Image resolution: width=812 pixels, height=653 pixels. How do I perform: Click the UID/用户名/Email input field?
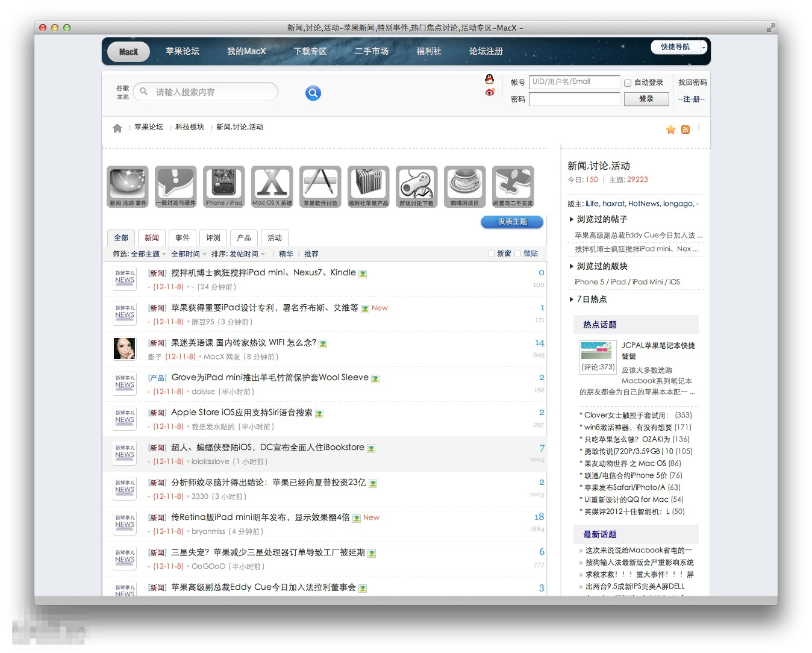point(575,82)
